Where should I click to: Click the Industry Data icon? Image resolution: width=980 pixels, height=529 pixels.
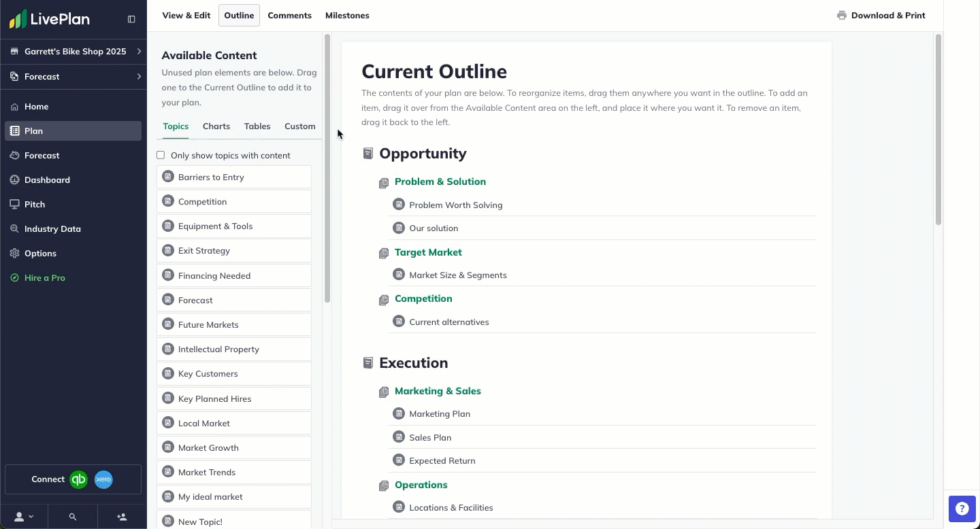[x=14, y=229]
